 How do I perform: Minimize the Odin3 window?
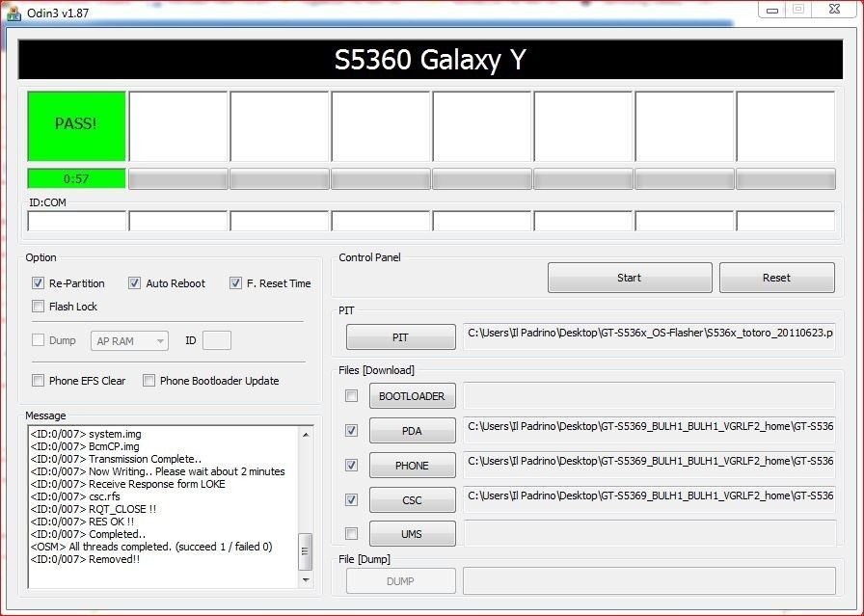tap(772, 10)
